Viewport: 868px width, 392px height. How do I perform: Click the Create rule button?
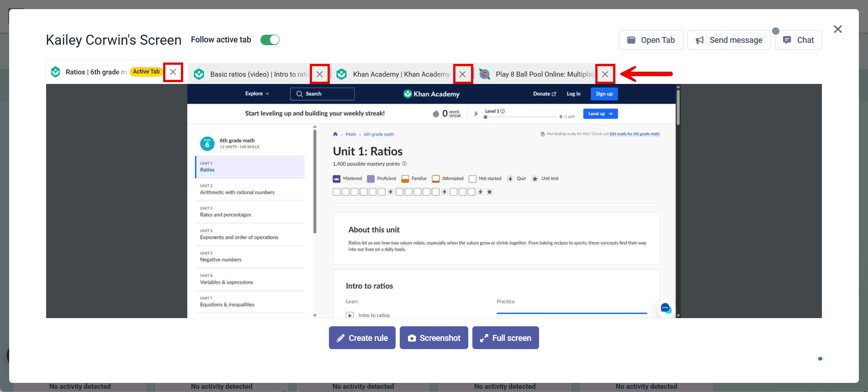tap(362, 338)
